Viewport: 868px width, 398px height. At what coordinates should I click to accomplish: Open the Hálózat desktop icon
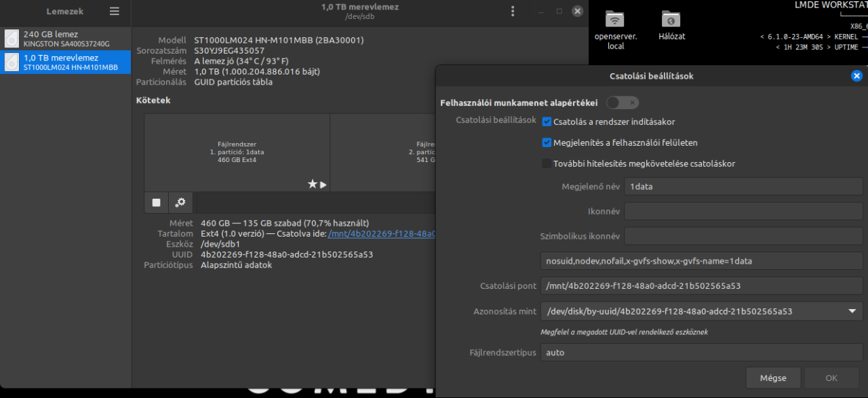coord(671,26)
